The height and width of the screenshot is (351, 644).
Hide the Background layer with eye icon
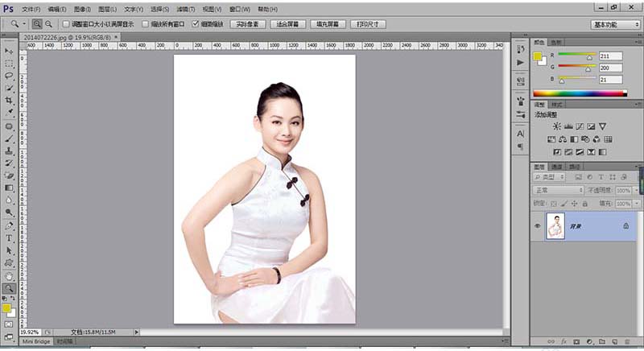537,226
